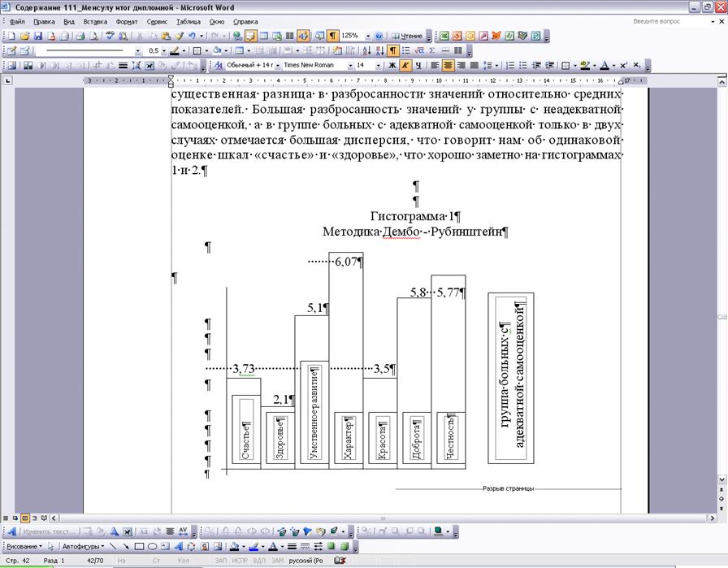The height and width of the screenshot is (568, 728).
Task: Insert a hyperlink with globe icon
Action: 236,37
